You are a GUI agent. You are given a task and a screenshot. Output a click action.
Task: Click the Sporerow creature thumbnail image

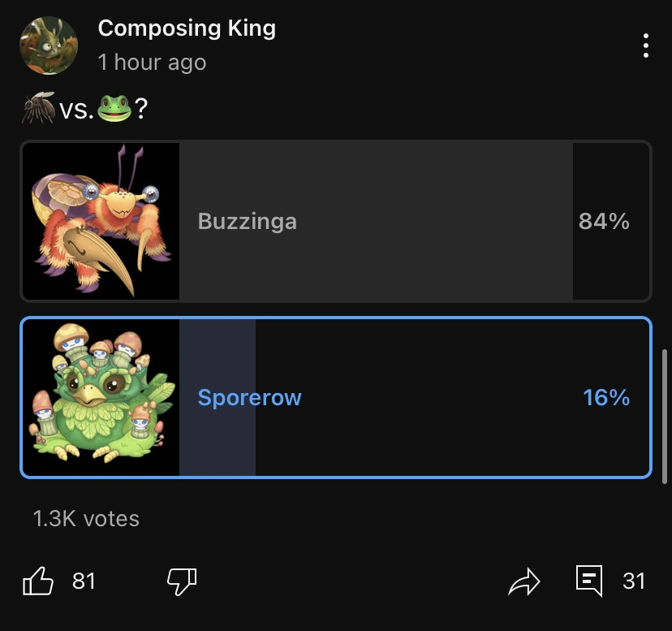point(101,398)
